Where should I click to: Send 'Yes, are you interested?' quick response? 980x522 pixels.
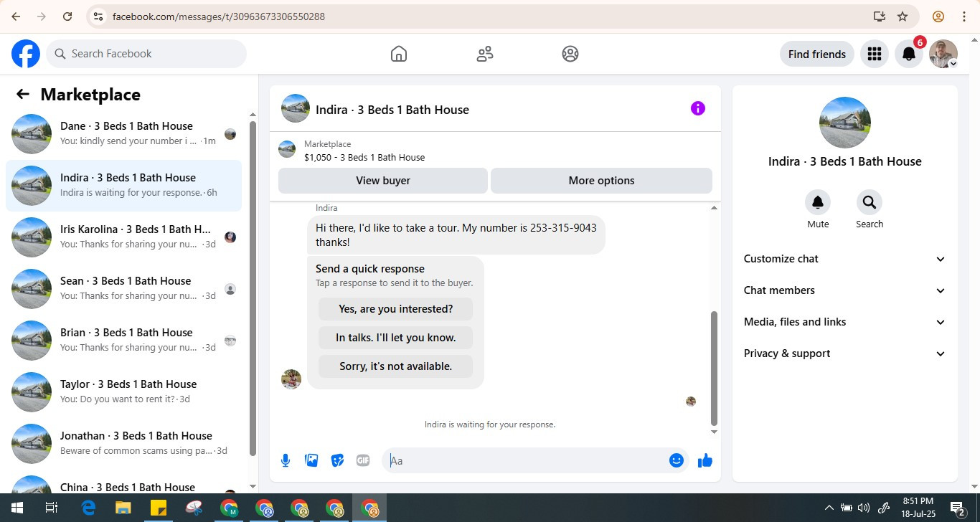(396, 309)
